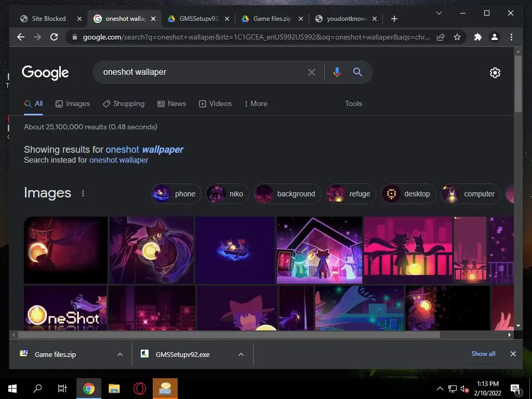532x399 pixels.
Task: Select the All results filter
Action: [x=33, y=104]
